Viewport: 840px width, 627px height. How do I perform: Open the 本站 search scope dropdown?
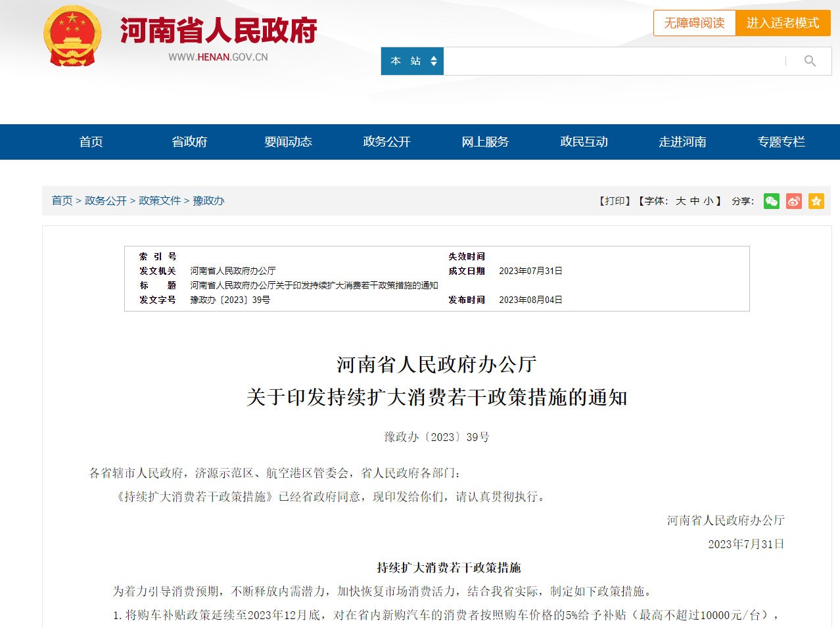(x=413, y=61)
